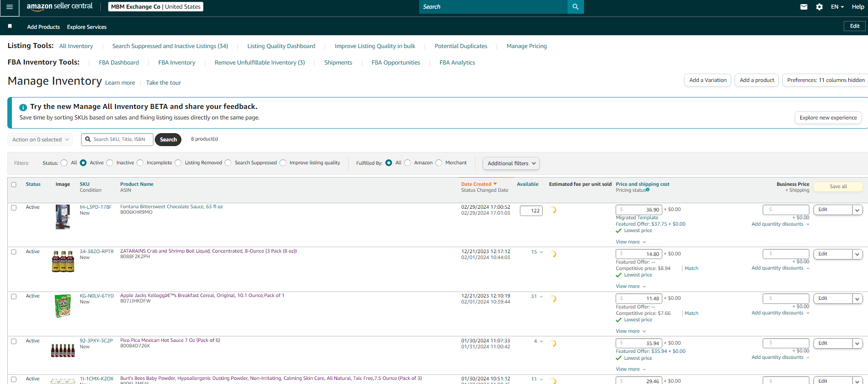
Task: Open the hamburger navigation menu
Action: (9, 7)
